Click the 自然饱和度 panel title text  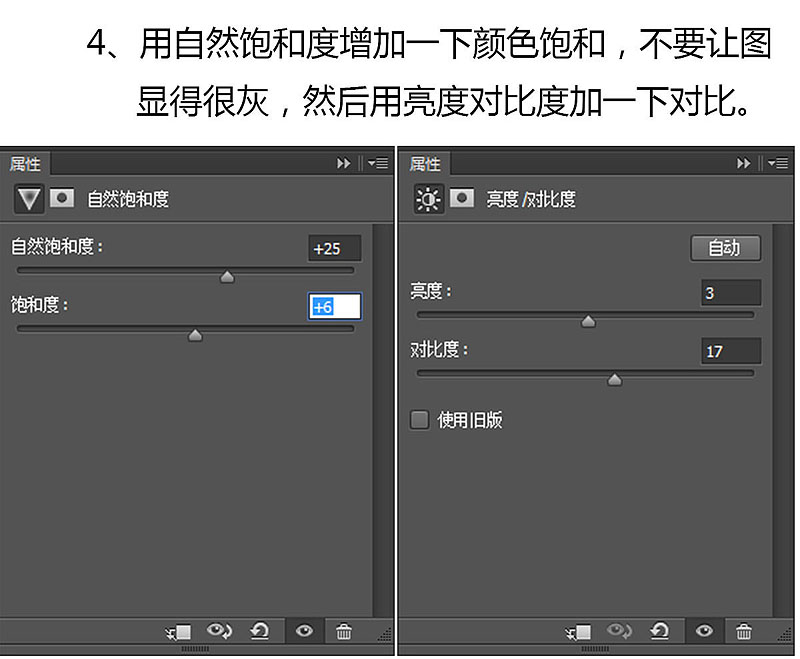click(128, 199)
